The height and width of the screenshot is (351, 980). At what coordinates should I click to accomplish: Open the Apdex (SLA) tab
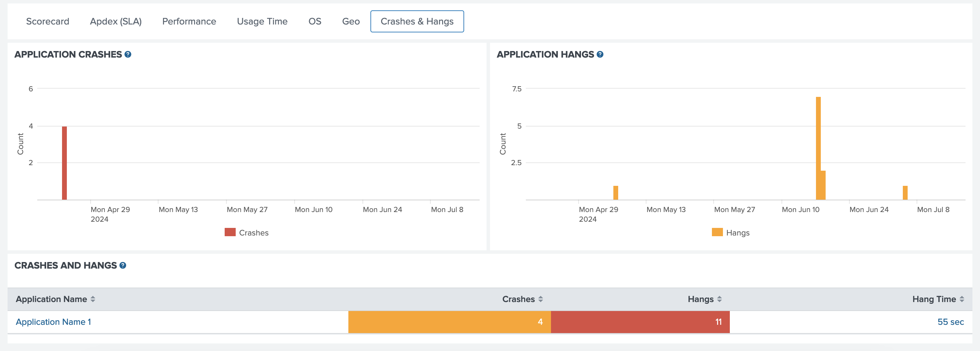[x=116, y=21]
